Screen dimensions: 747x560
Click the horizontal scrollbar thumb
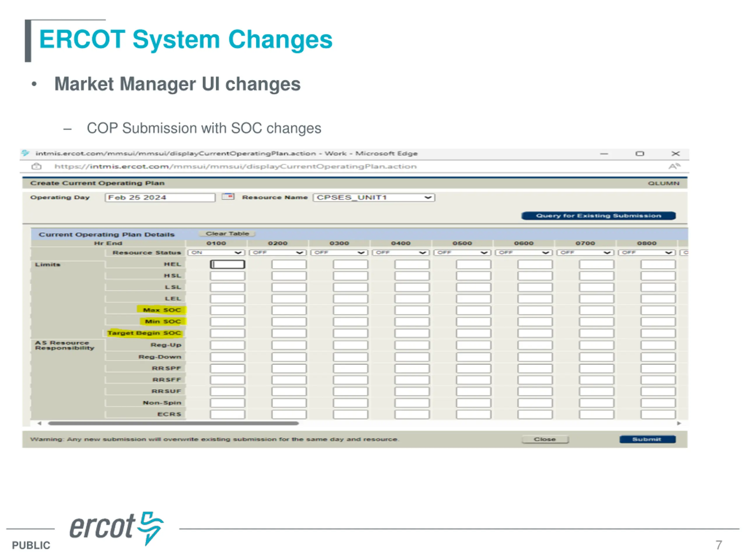(x=173, y=423)
